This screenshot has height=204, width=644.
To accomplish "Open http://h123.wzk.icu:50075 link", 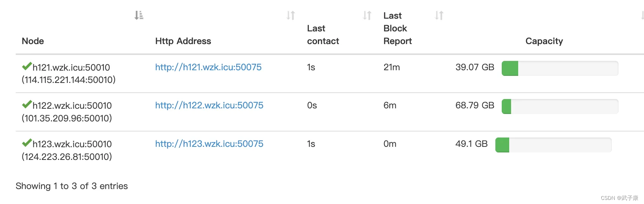I will pos(209,144).
